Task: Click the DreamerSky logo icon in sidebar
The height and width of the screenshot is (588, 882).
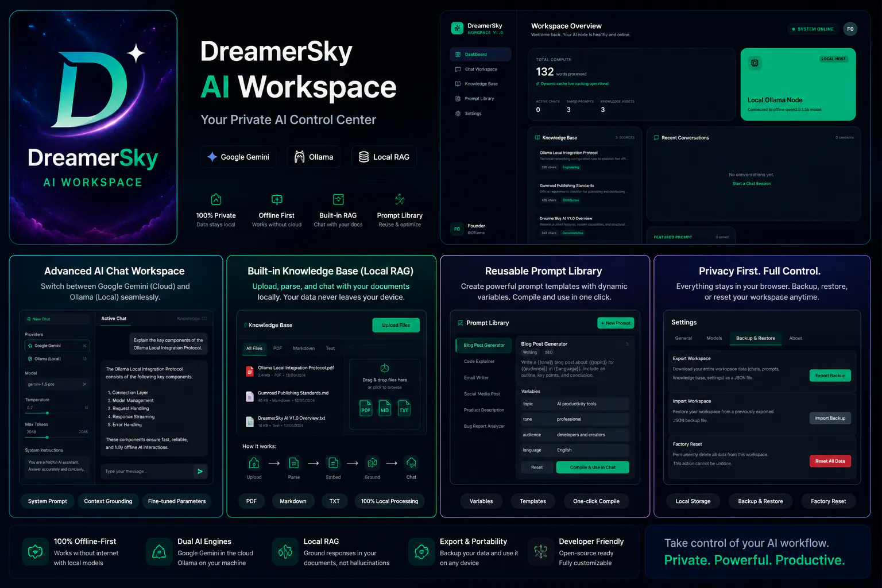Action: [457, 28]
